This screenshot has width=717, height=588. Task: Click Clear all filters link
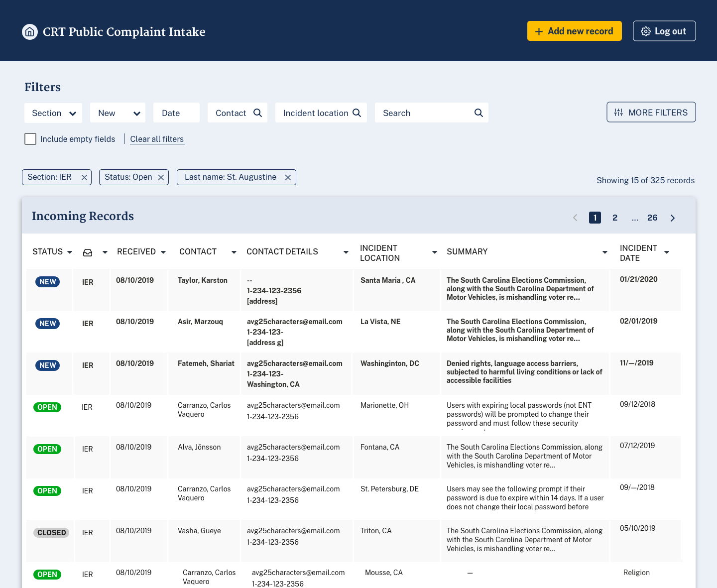point(157,139)
